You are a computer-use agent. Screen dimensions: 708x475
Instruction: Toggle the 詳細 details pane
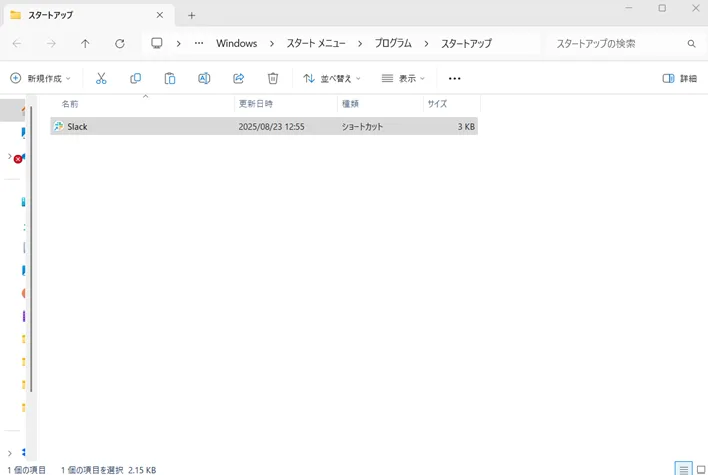(680, 78)
